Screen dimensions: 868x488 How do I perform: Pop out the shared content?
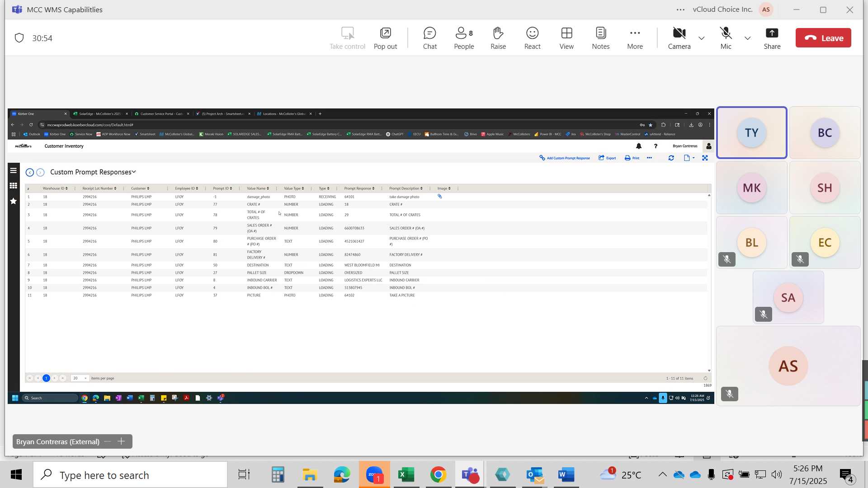385,38
